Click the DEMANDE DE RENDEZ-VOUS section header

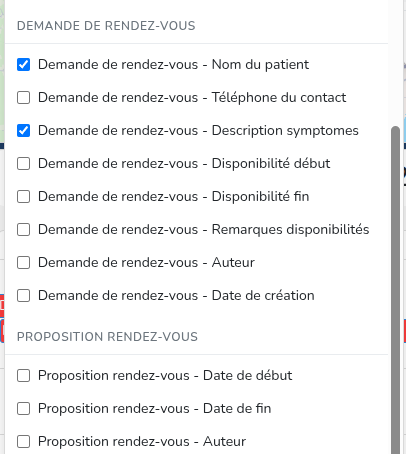[106, 26]
